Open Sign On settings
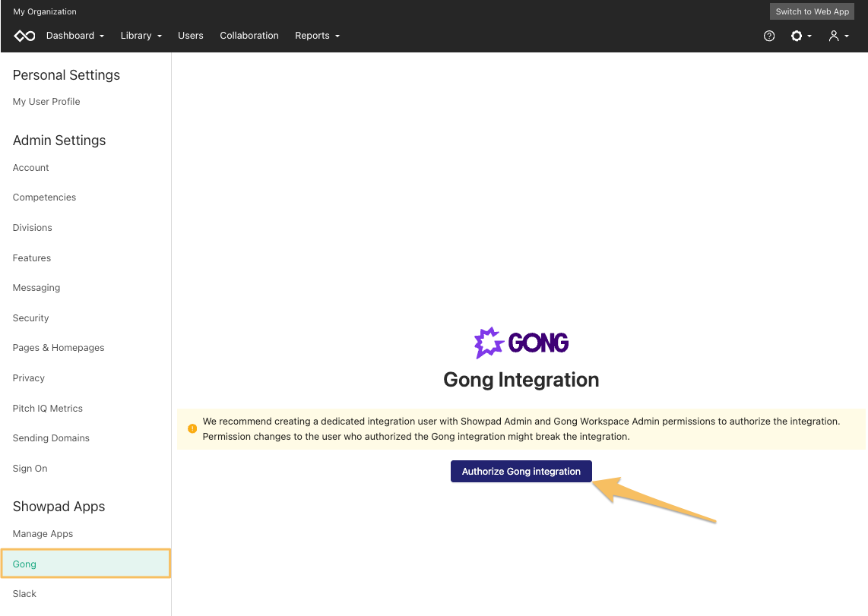The image size is (868, 616). click(x=30, y=469)
